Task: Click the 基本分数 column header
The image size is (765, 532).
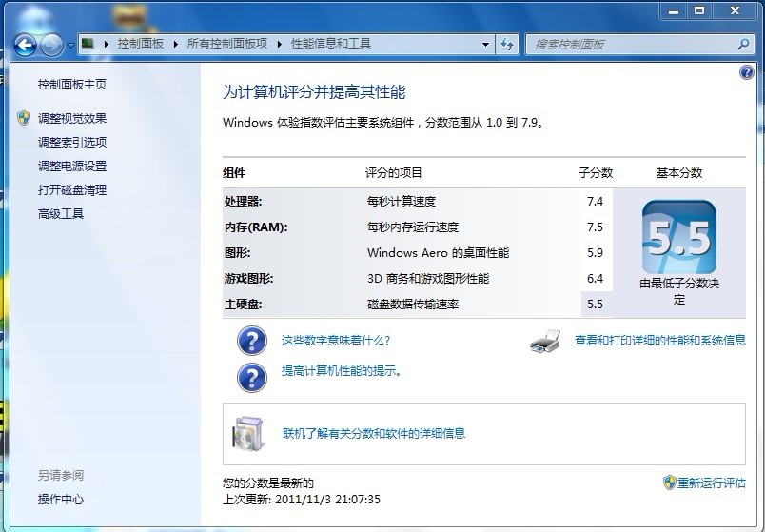Action: click(x=679, y=173)
